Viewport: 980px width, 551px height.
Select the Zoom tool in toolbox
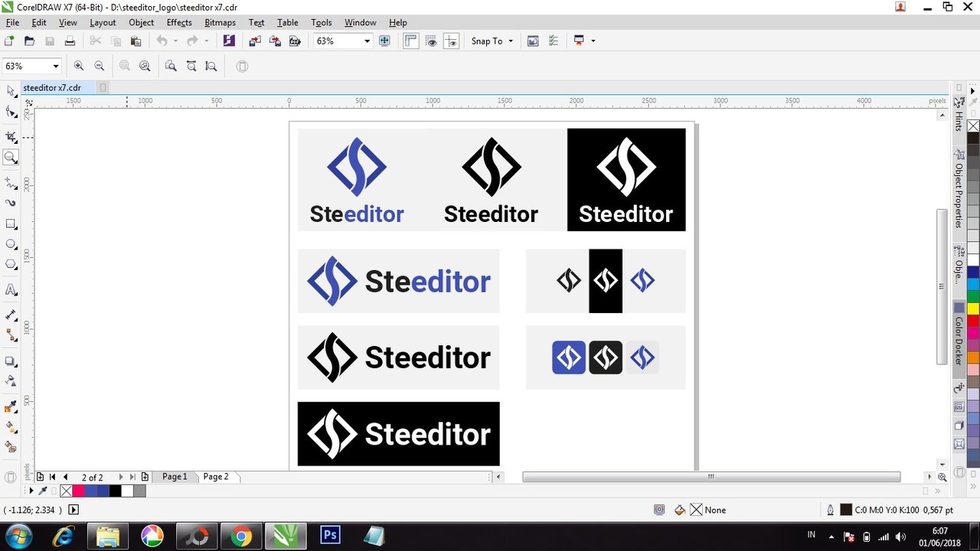[x=11, y=158]
